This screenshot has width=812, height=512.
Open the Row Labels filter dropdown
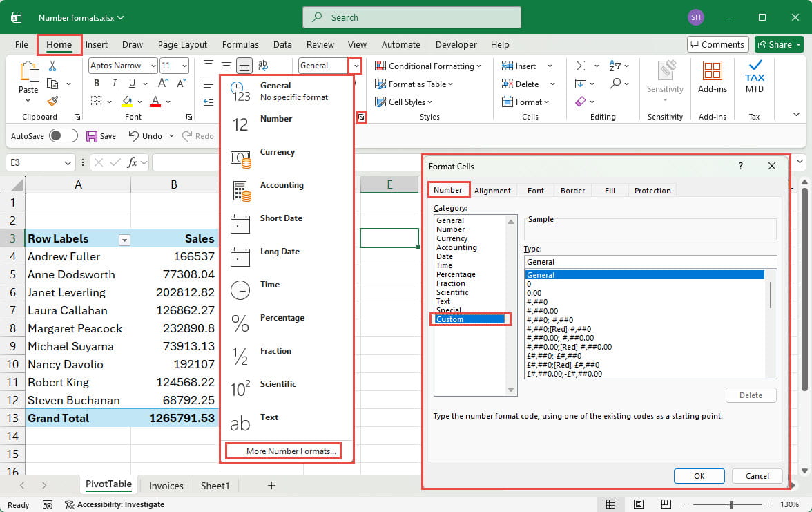[124, 240]
